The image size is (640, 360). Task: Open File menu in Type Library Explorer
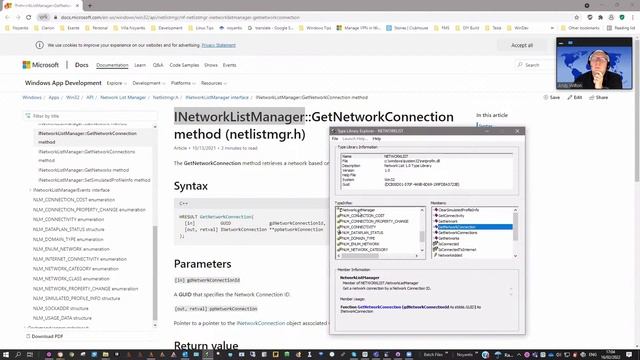[x=335, y=139]
